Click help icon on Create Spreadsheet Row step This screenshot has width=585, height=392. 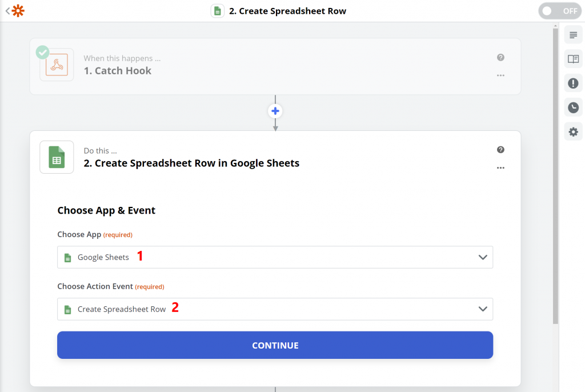[x=500, y=150]
